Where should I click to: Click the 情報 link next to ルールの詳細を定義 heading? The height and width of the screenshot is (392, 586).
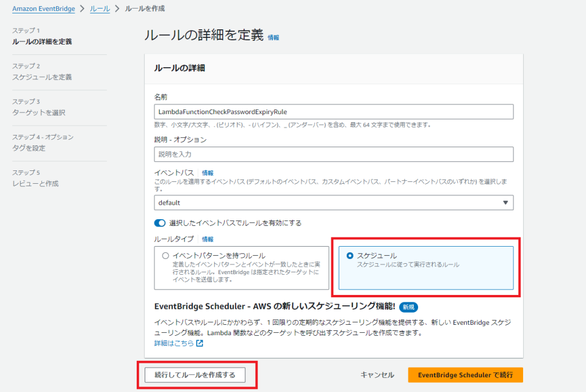pos(272,37)
